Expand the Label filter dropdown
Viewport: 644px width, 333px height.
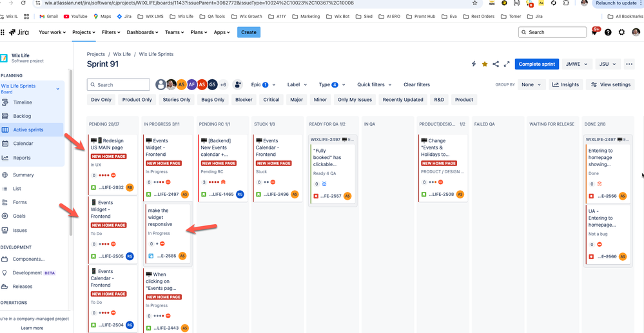[297, 84]
